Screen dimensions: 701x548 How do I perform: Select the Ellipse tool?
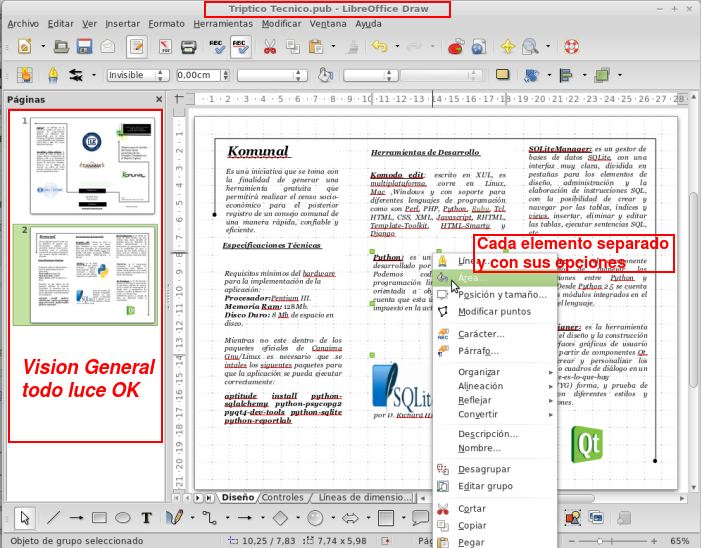(x=122, y=518)
